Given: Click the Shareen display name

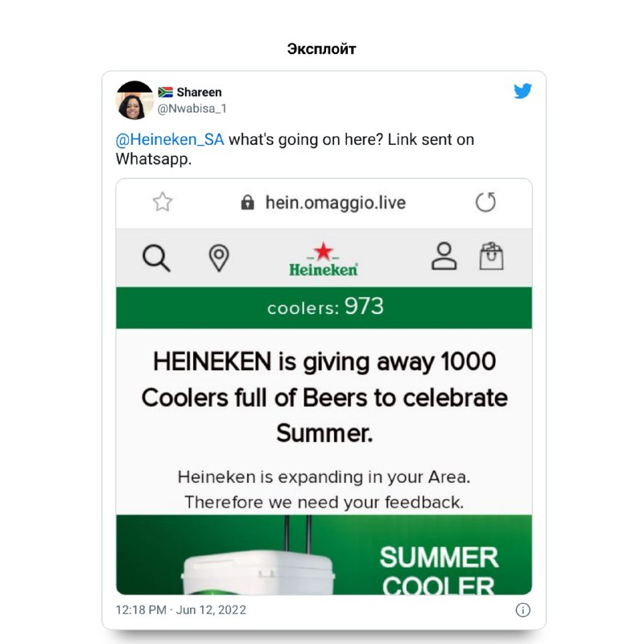Looking at the screenshot, I should [199, 92].
